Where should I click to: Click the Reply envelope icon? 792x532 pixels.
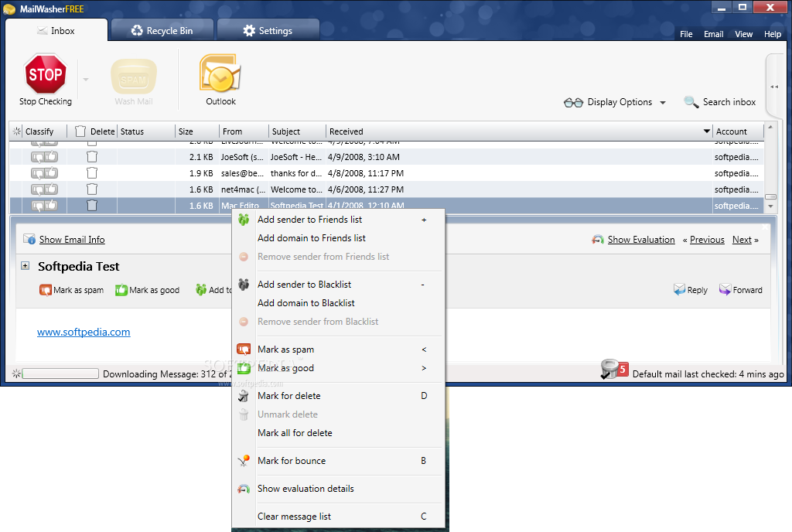(679, 290)
